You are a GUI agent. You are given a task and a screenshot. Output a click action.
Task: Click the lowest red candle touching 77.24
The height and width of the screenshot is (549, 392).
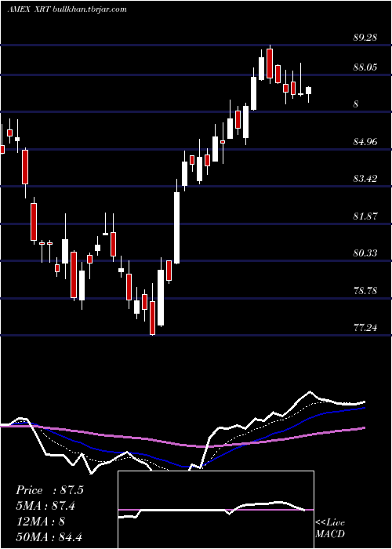(153, 318)
